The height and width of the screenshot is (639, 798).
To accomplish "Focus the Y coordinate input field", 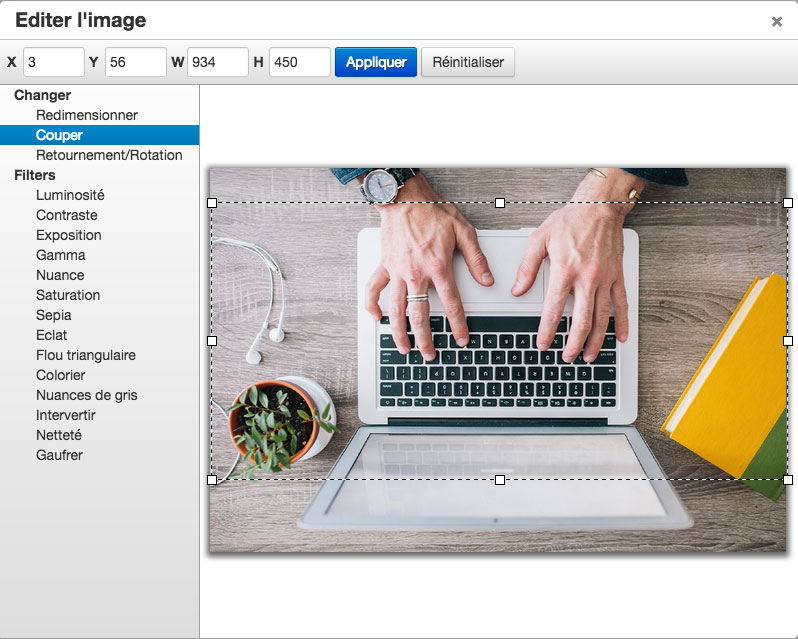I will click(135, 62).
